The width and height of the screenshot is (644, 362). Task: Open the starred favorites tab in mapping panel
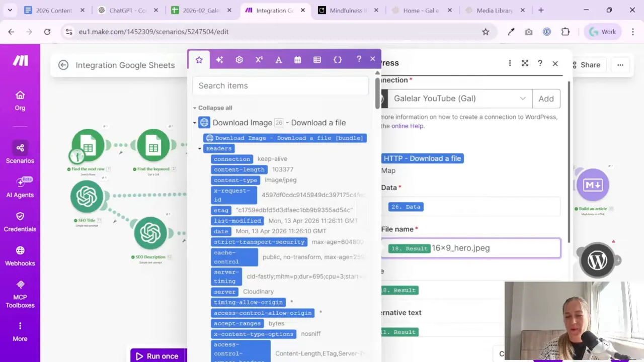199,60
